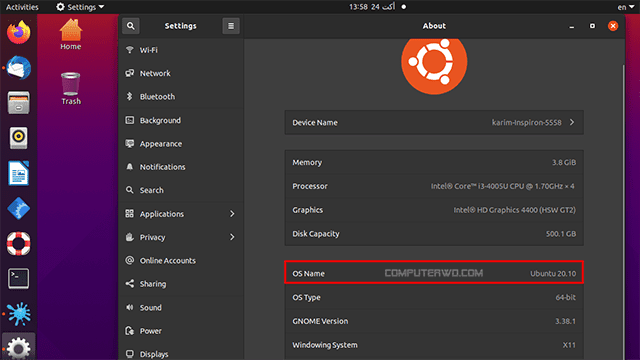
Task: Click the GNOME Version 3.38.1 row
Action: coord(434,321)
